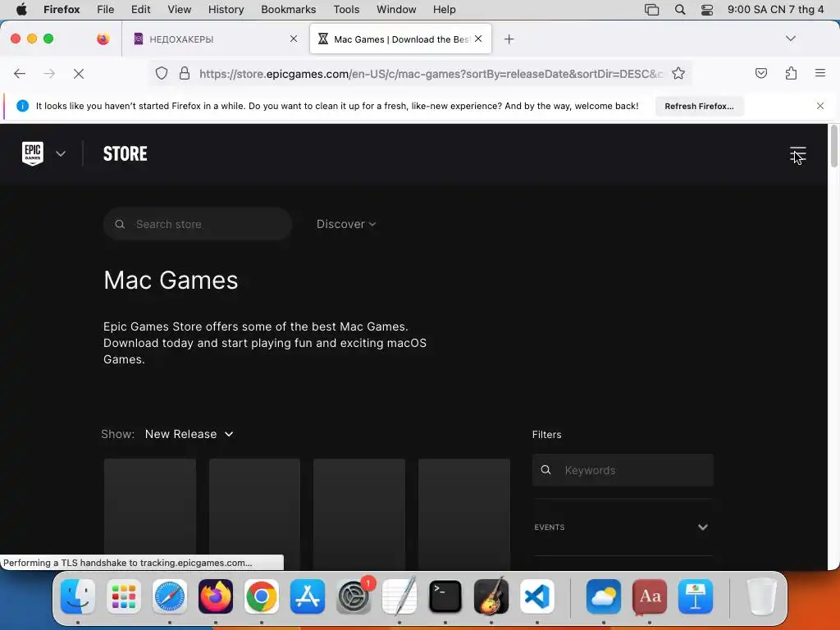Screen dimensions: 840x630
Task: Open Terminal from the dock
Action: [445, 596]
